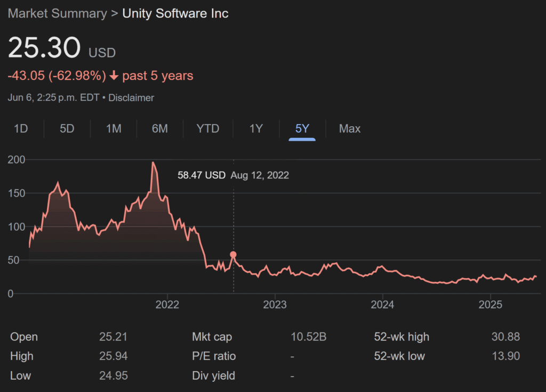Click the Jun 6, 2:25 p.m. EDT timestamp
Image resolution: width=546 pixels, height=392 pixels.
point(54,98)
